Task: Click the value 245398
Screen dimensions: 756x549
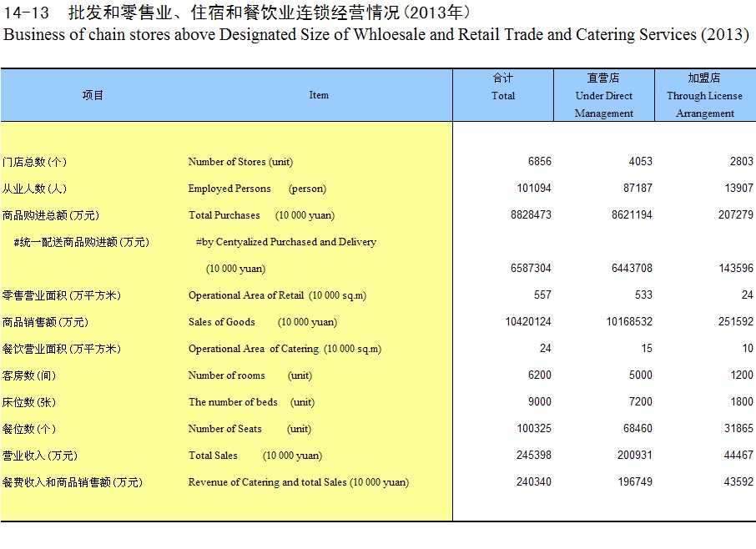Action: (534, 455)
